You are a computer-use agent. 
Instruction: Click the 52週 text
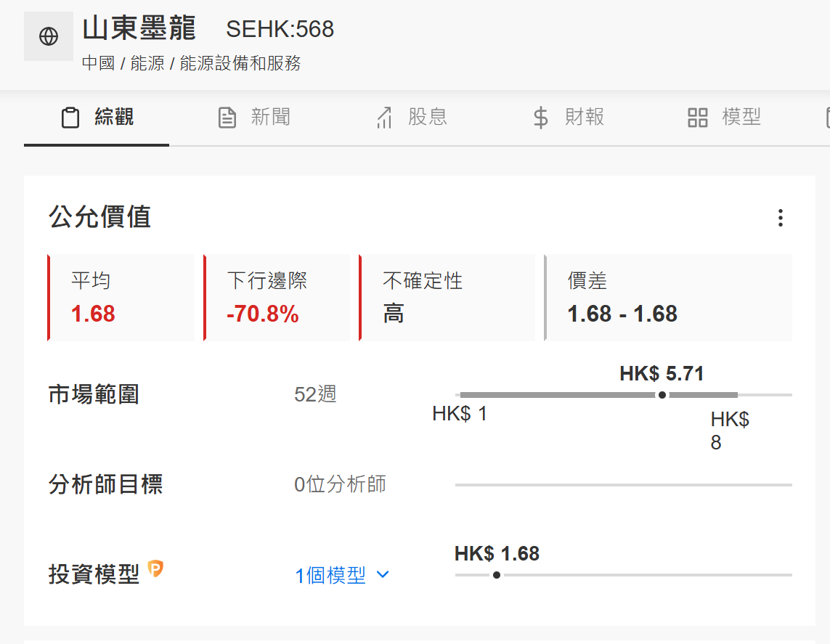click(x=315, y=395)
